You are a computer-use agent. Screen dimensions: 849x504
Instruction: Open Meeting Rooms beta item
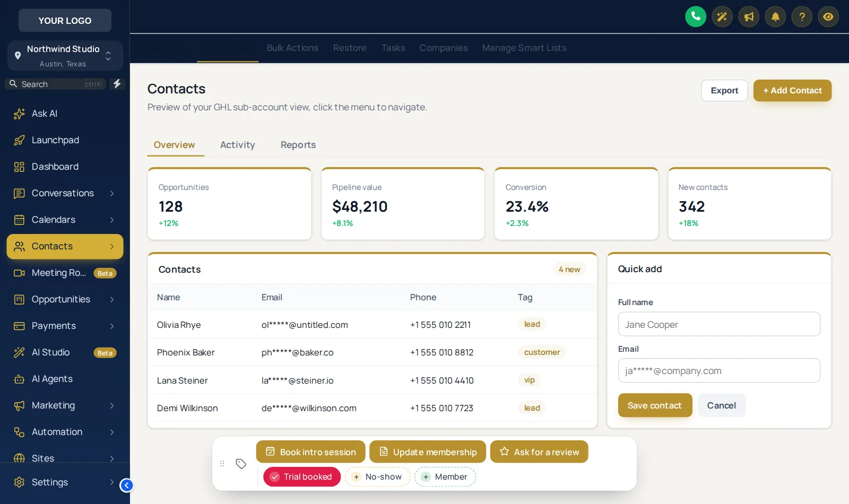(x=65, y=273)
